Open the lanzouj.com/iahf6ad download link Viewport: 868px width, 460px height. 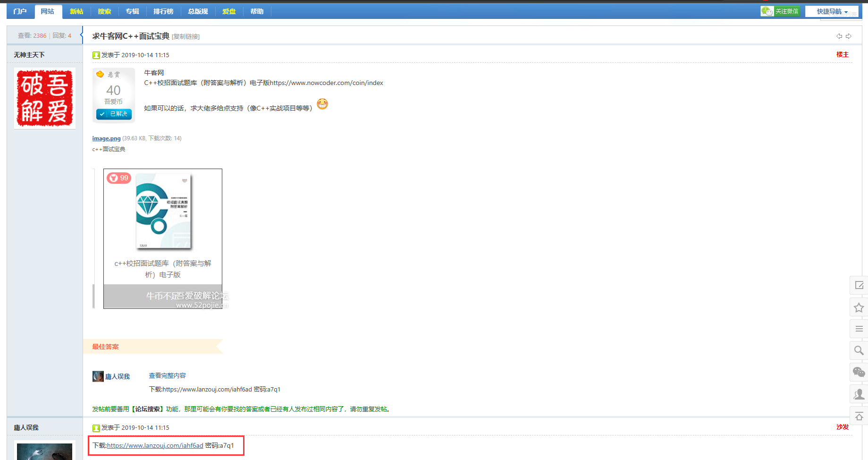(155, 445)
